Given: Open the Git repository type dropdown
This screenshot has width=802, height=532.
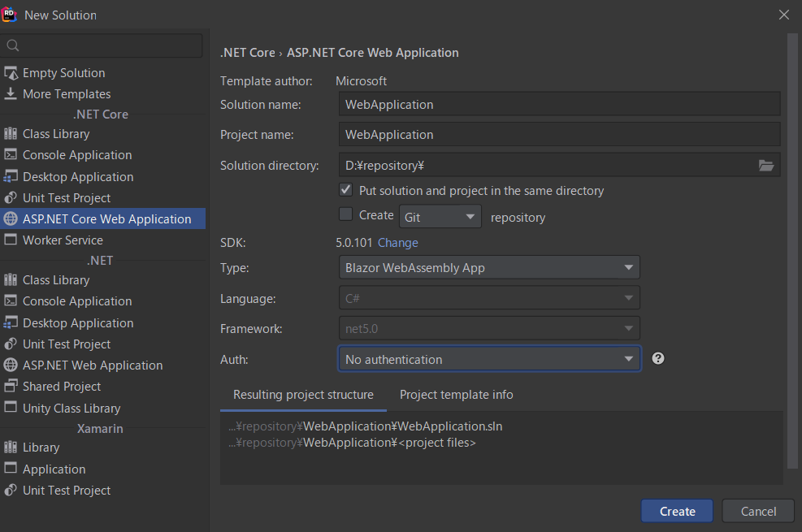Looking at the screenshot, I should click(x=440, y=217).
